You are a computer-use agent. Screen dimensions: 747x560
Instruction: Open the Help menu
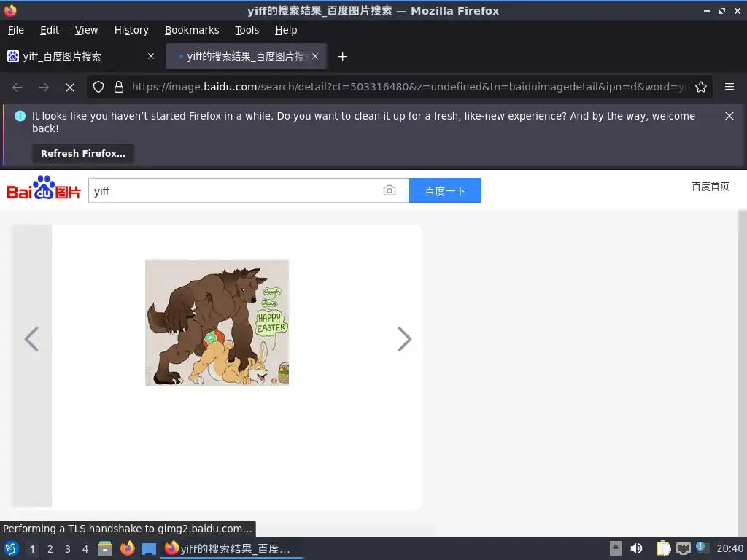pos(286,30)
